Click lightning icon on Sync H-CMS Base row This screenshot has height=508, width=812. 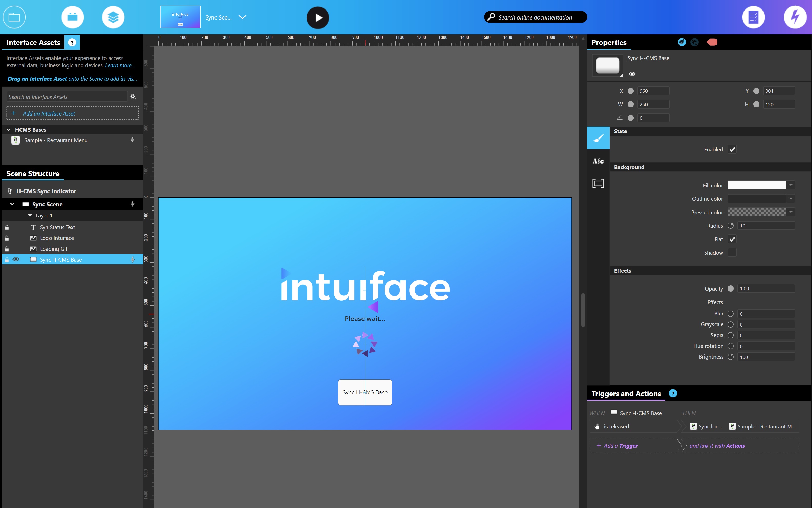point(133,259)
